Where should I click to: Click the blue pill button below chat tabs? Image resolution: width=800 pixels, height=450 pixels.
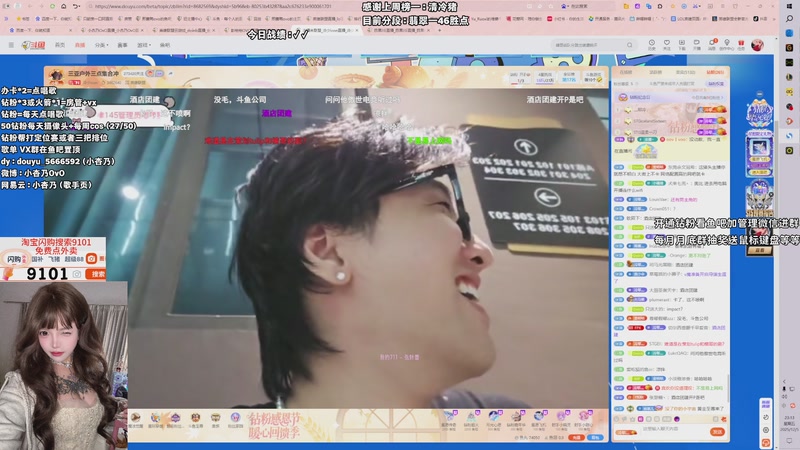715,83
